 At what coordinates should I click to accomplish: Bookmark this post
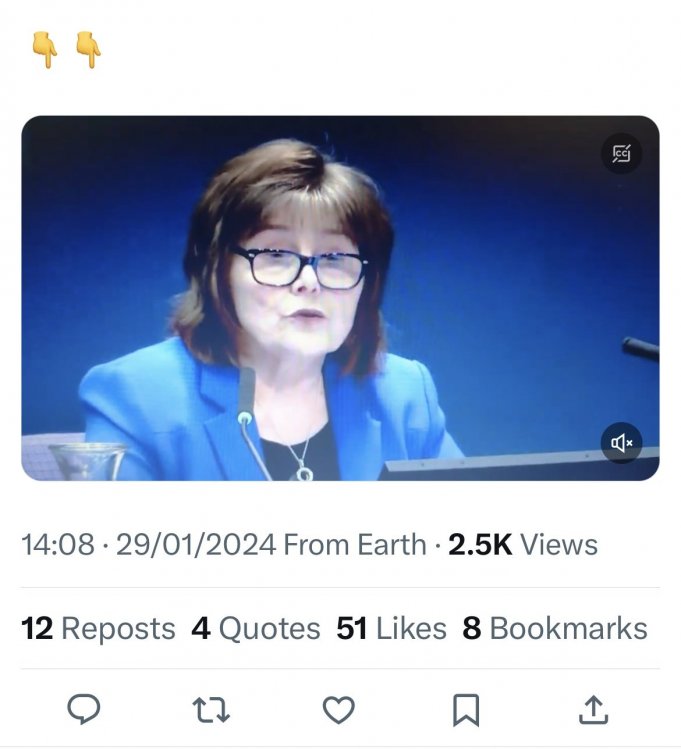466,710
